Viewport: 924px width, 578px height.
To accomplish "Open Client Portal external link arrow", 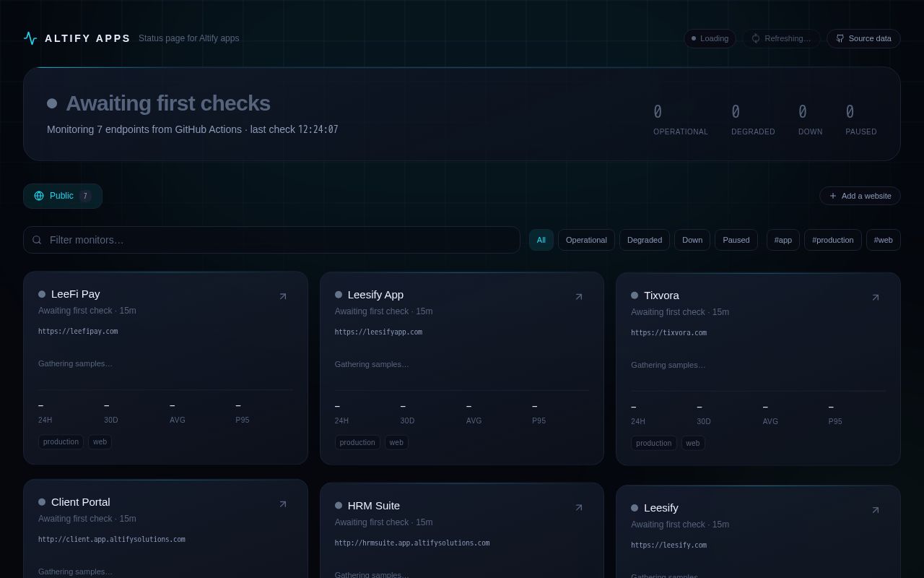I will click(283, 504).
